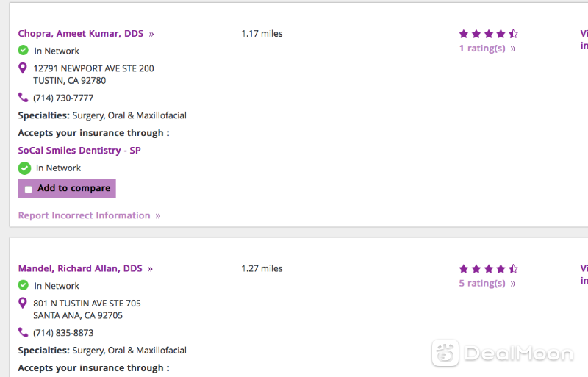Open SoCal Smiles Dentistry - SP link

click(x=79, y=151)
